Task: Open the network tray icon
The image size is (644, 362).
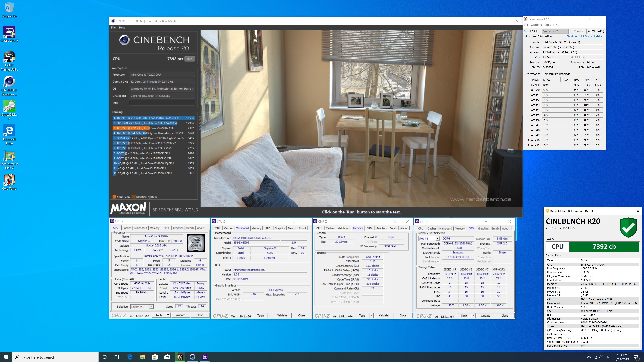Action: (595, 357)
